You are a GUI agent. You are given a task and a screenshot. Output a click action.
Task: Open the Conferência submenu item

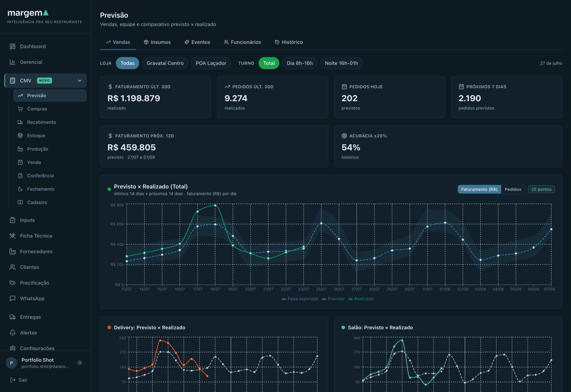[50, 176]
